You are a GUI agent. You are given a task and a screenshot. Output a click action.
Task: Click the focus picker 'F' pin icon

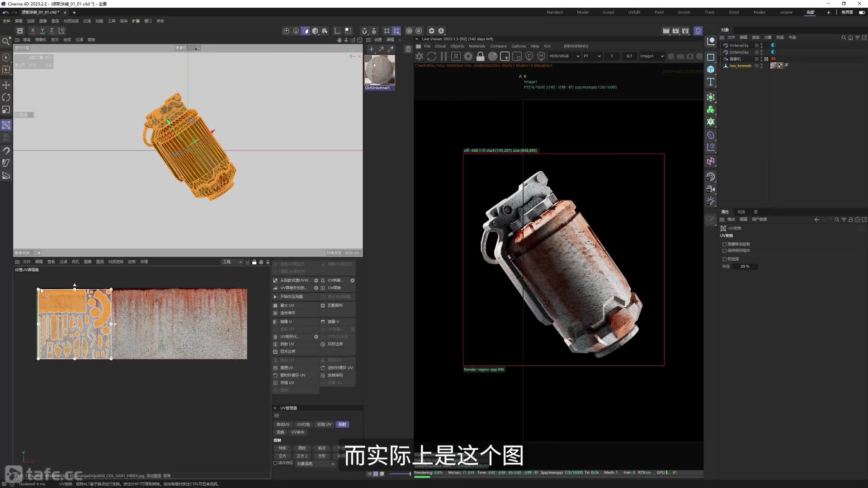(529, 56)
